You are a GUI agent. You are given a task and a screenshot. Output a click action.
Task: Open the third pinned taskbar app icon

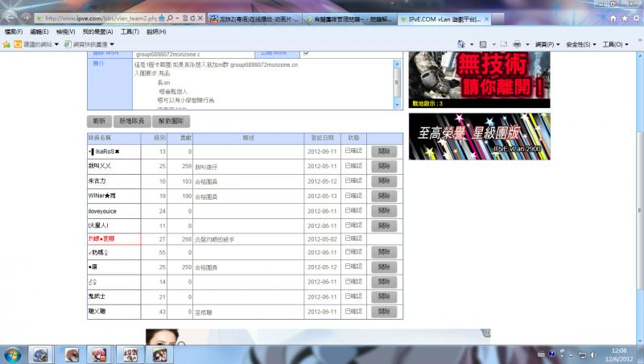98,354
